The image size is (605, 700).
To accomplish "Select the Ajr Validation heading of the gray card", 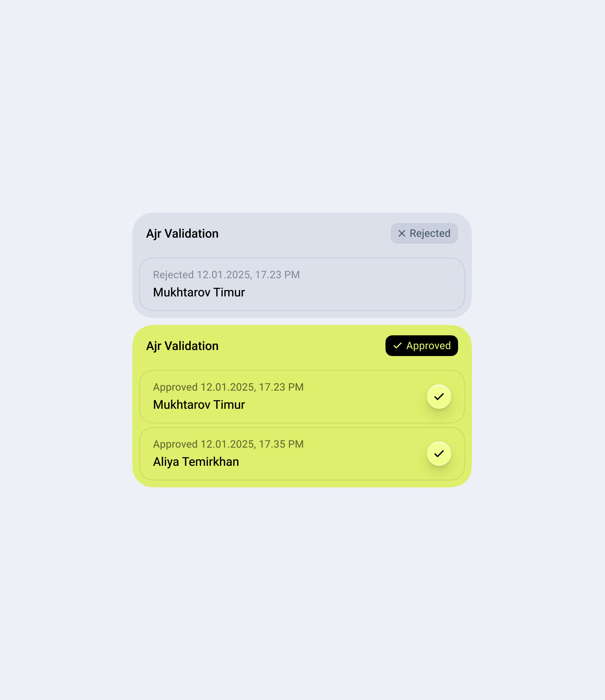I will [x=182, y=234].
